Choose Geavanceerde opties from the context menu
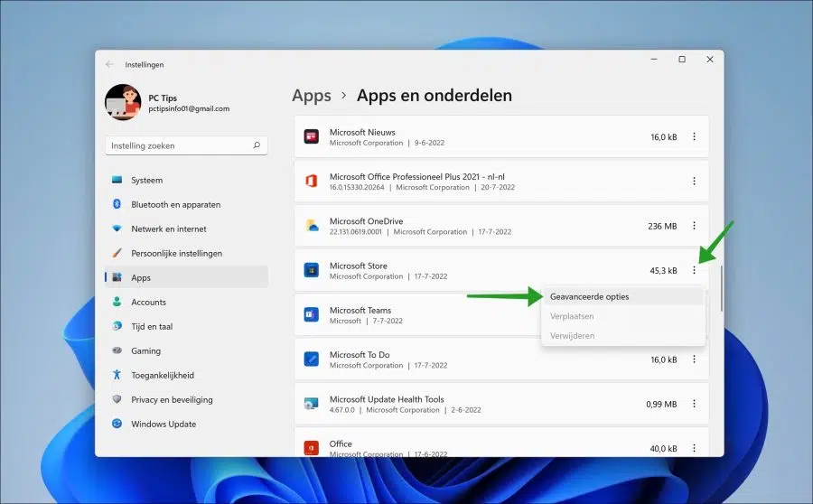 pyautogui.click(x=622, y=296)
